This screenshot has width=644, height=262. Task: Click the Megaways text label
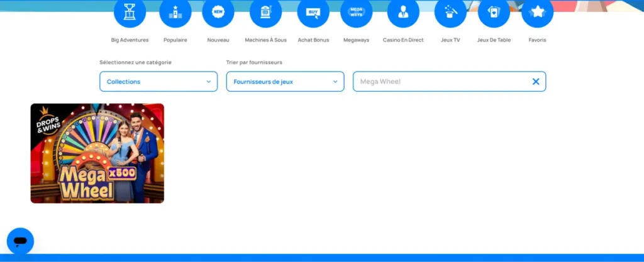[357, 40]
